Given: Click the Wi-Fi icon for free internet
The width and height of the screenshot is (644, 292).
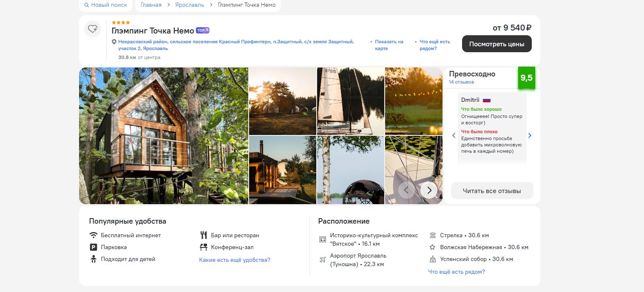Looking at the screenshot, I should [x=94, y=235].
